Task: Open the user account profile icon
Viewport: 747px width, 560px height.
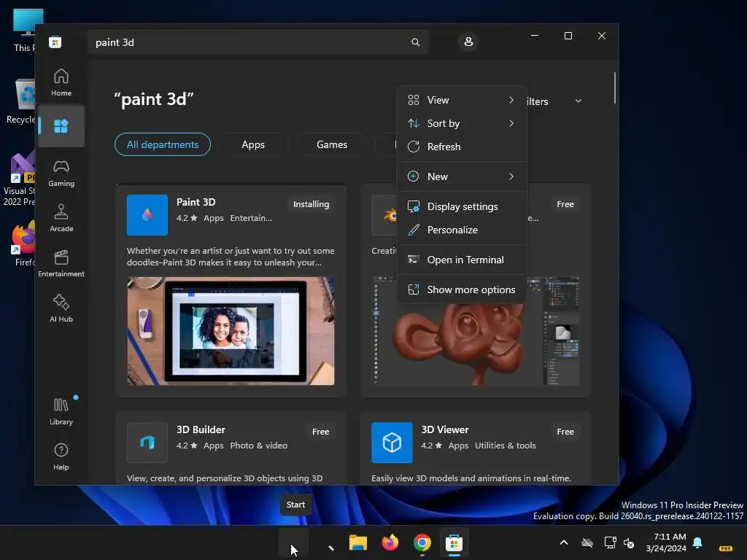Action: (x=468, y=42)
